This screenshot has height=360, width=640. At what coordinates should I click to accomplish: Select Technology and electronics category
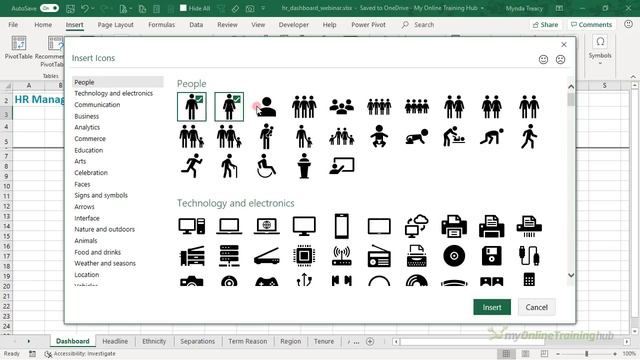coord(113,93)
